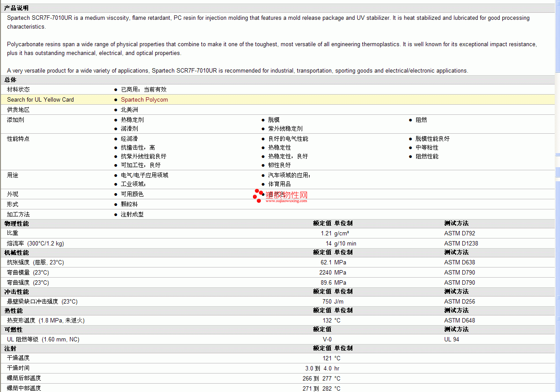The image size is (560, 392).
Task: Click the 中等粘性 feature entry
Action: coord(427,147)
